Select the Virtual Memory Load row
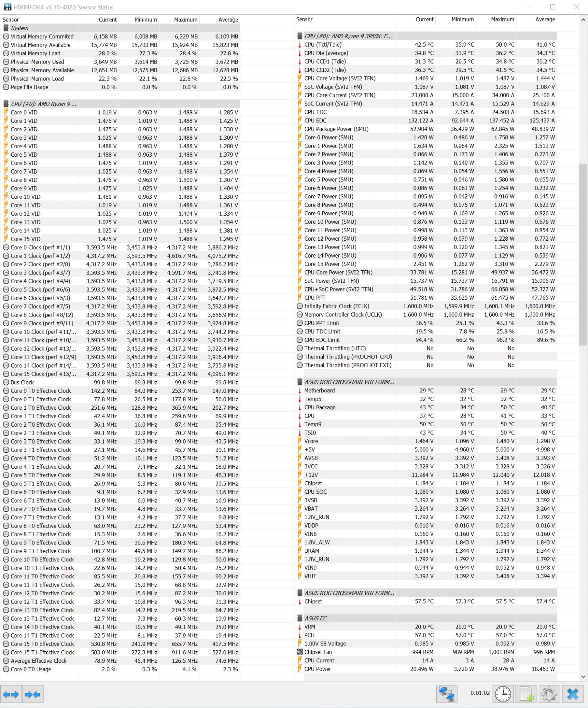 [x=121, y=53]
